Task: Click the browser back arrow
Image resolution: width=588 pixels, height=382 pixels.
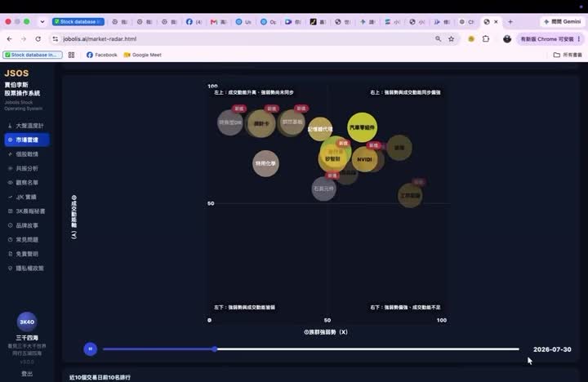Action: coord(9,38)
